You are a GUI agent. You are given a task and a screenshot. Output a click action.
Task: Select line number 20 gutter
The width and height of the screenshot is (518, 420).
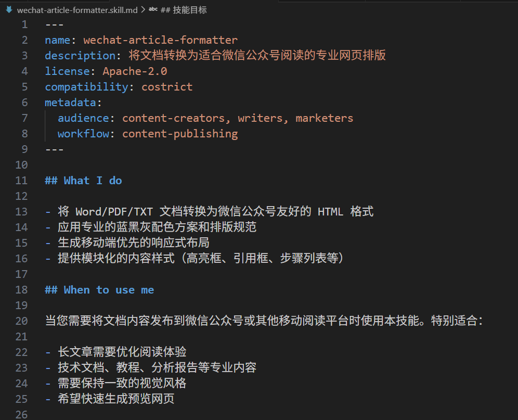pos(21,321)
